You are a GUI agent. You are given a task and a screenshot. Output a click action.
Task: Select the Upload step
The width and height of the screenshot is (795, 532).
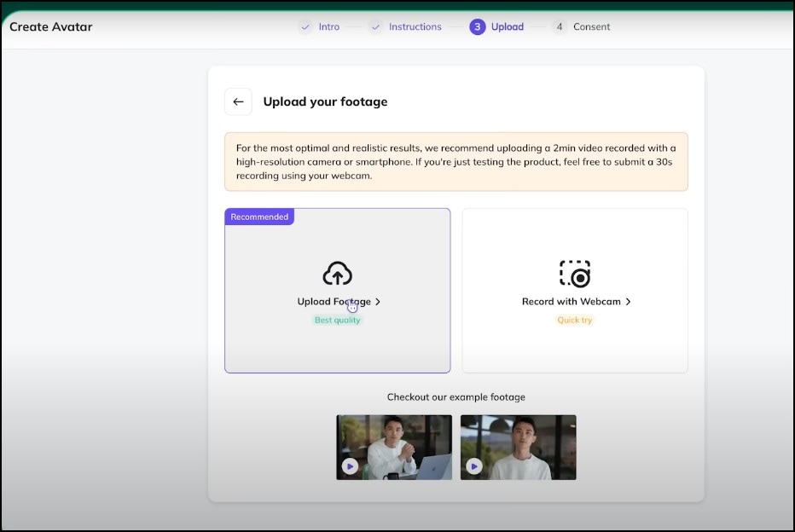tap(507, 26)
